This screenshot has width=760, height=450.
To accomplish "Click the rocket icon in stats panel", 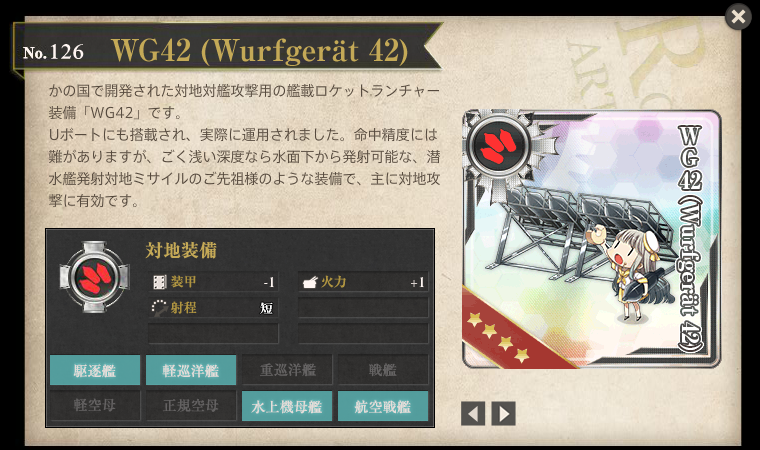I will 95,278.
